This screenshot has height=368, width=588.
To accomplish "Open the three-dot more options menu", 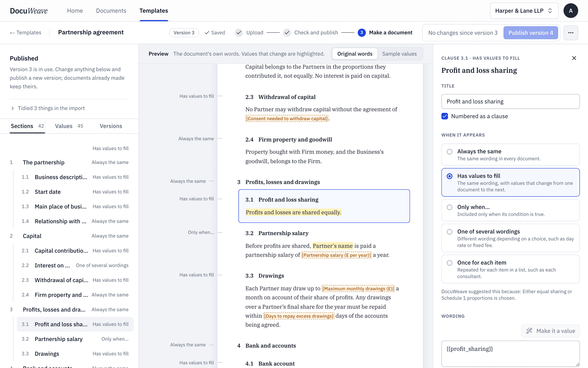I will pos(571,33).
